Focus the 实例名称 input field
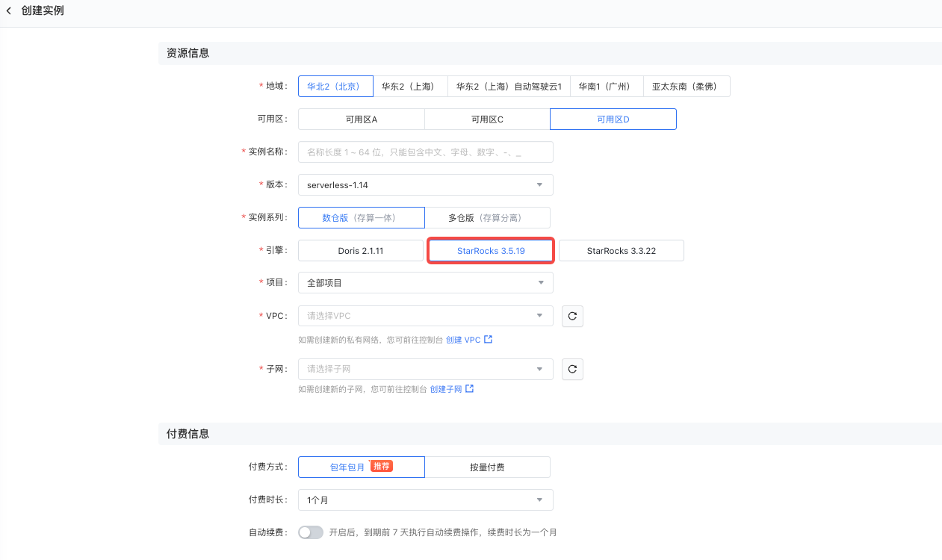The image size is (942, 560). click(x=425, y=152)
